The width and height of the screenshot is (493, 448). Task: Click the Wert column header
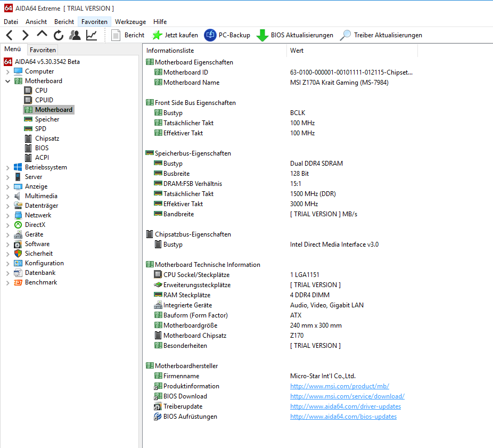click(x=352, y=51)
